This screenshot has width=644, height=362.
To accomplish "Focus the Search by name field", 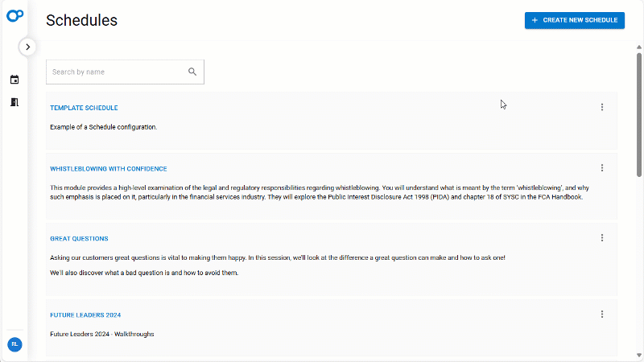I will point(125,72).
